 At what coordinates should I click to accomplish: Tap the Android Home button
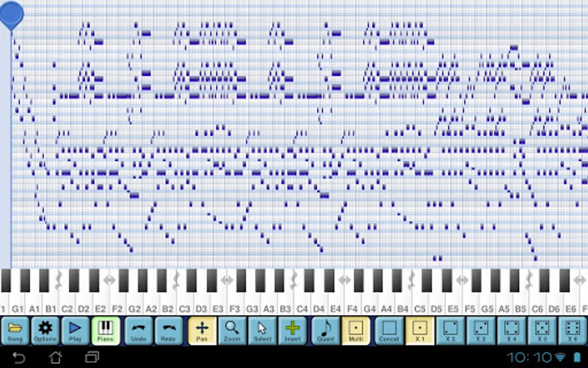tap(56, 358)
